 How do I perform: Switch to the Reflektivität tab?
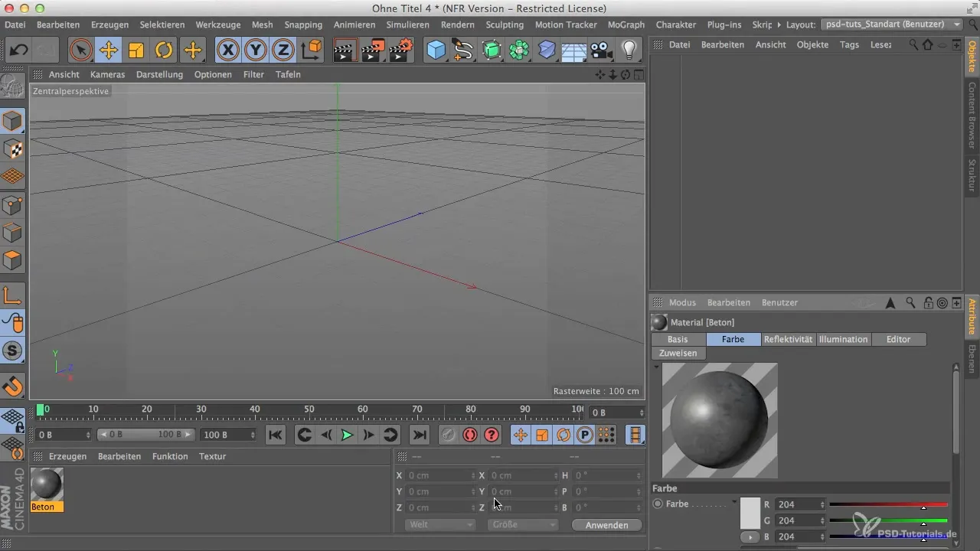(x=788, y=339)
